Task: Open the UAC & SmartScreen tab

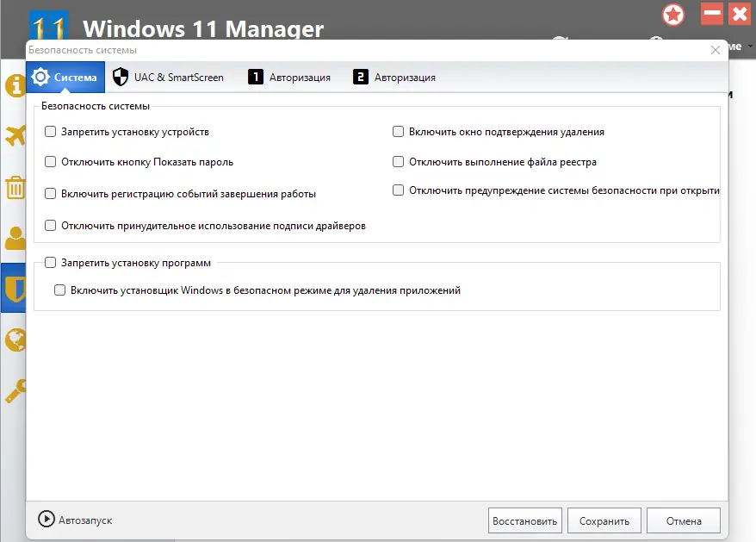Action: 168,77
